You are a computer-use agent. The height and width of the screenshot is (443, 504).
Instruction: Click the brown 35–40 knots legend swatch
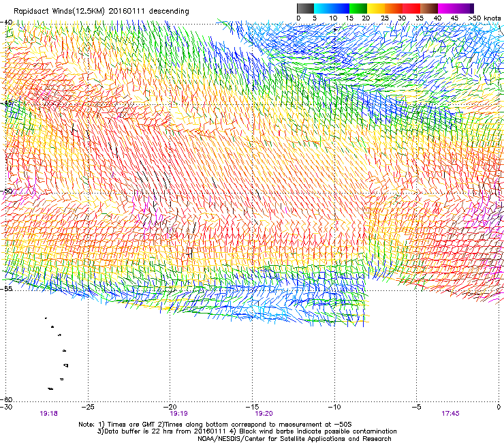[429, 8]
